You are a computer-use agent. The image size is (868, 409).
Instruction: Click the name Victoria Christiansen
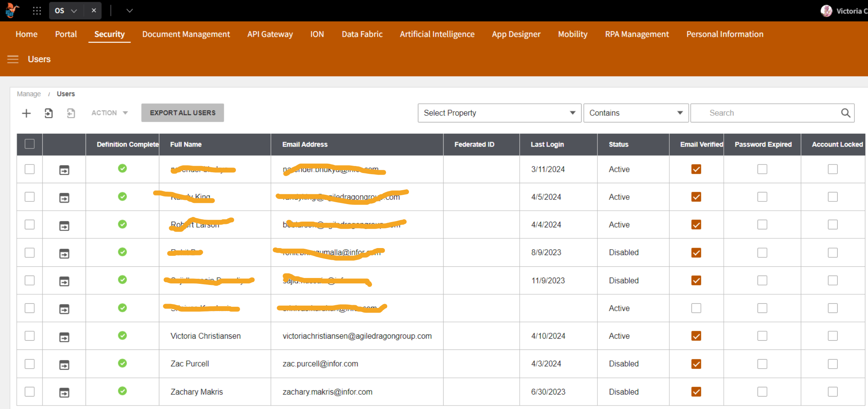pyautogui.click(x=206, y=336)
